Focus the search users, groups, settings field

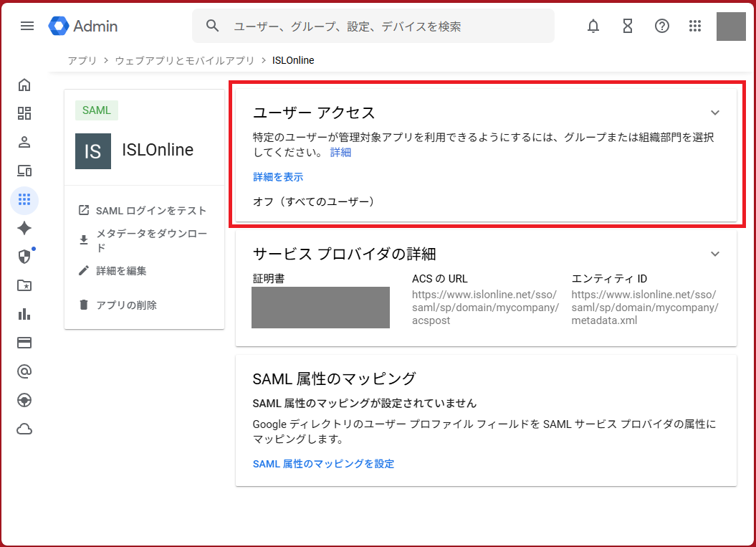pyautogui.click(x=373, y=26)
